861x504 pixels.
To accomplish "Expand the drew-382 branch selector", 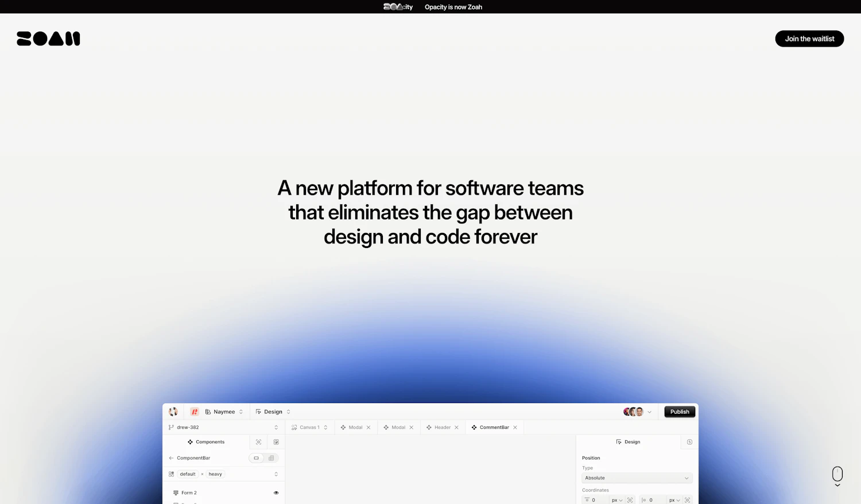I will tap(276, 427).
